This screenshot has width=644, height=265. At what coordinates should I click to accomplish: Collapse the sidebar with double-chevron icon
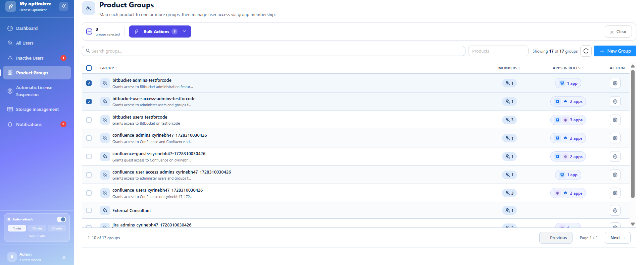pyautogui.click(x=64, y=6)
